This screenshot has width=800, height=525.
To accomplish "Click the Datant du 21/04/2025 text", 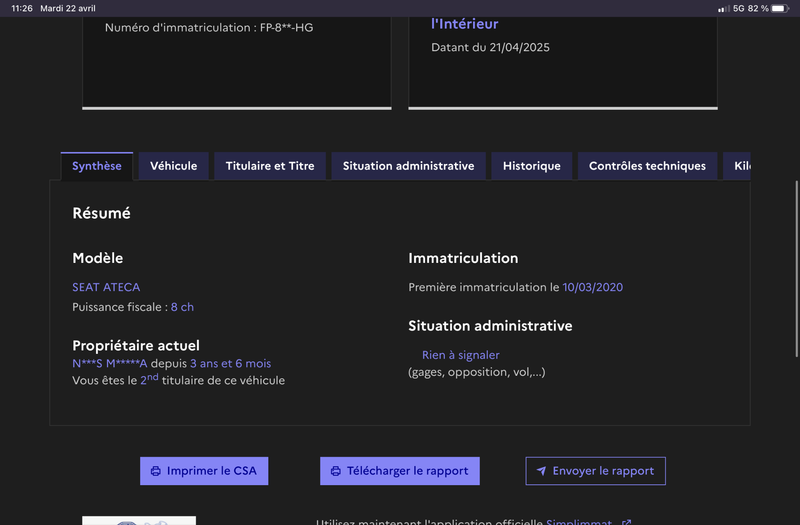I will [x=490, y=47].
